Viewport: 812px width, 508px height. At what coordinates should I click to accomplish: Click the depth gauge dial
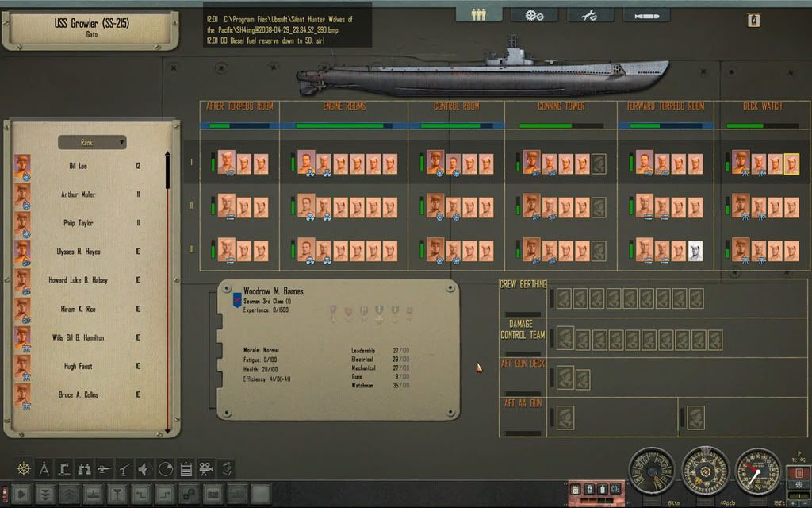point(757,471)
